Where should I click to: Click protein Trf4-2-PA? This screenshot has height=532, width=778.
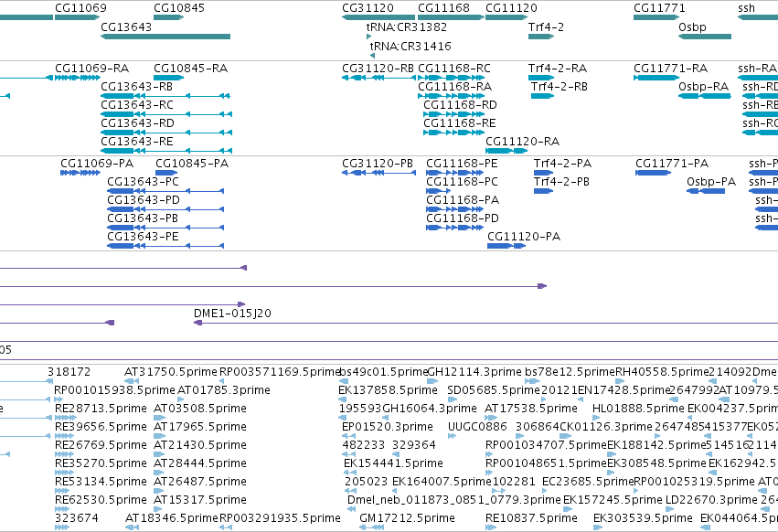[x=562, y=164]
